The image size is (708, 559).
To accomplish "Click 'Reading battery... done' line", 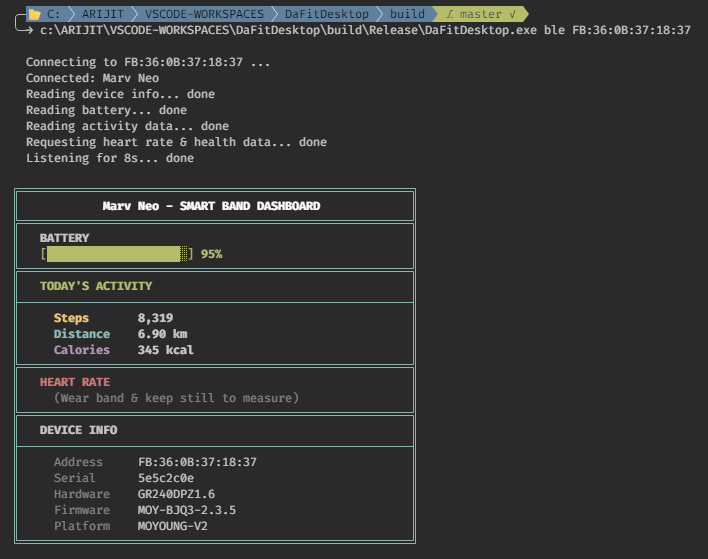I will [x=106, y=110].
